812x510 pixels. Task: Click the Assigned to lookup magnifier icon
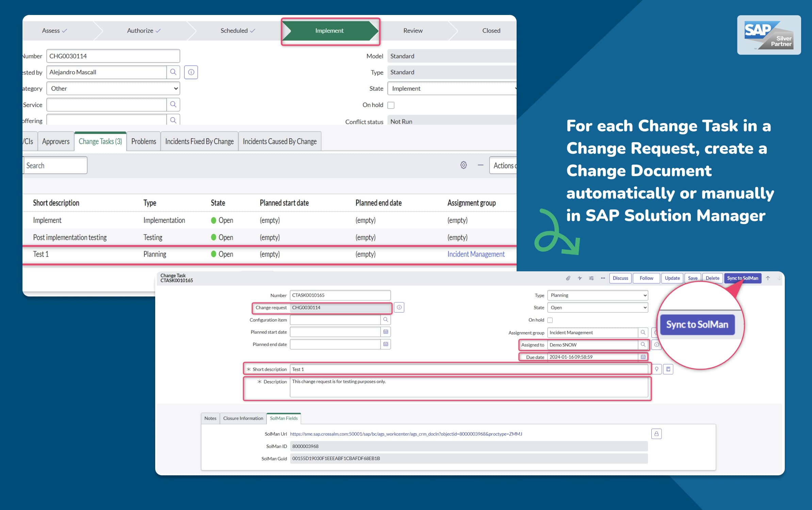[643, 345]
